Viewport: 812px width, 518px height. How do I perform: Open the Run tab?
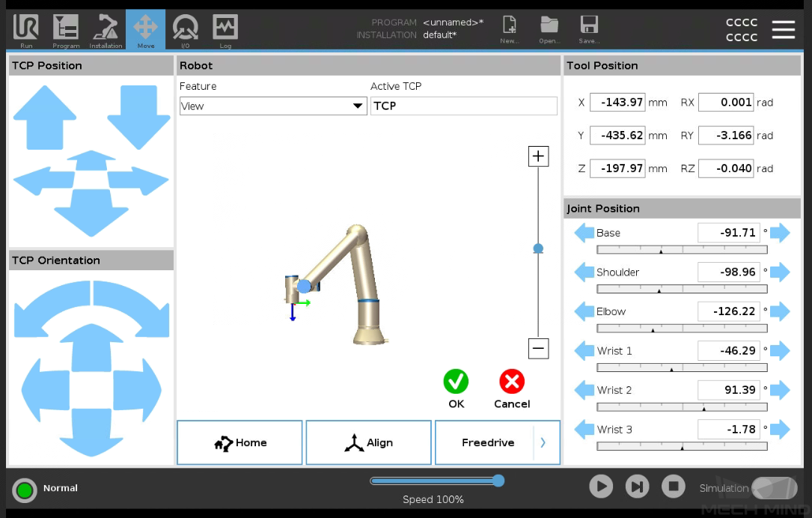26,31
